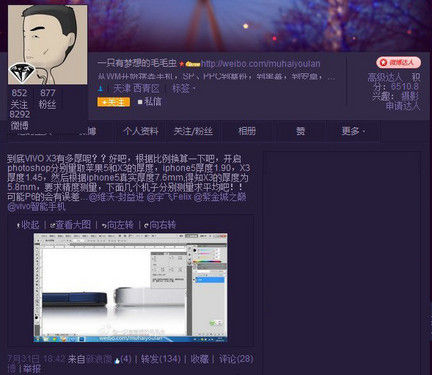Repost via 转发(134)
The width and height of the screenshot is (432, 375).
tap(160, 359)
